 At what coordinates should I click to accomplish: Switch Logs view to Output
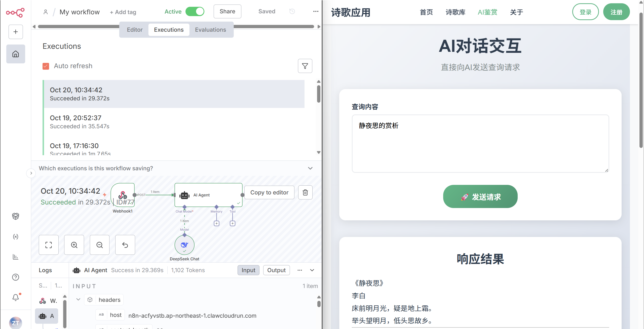pyautogui.click(x=276, y=270)
